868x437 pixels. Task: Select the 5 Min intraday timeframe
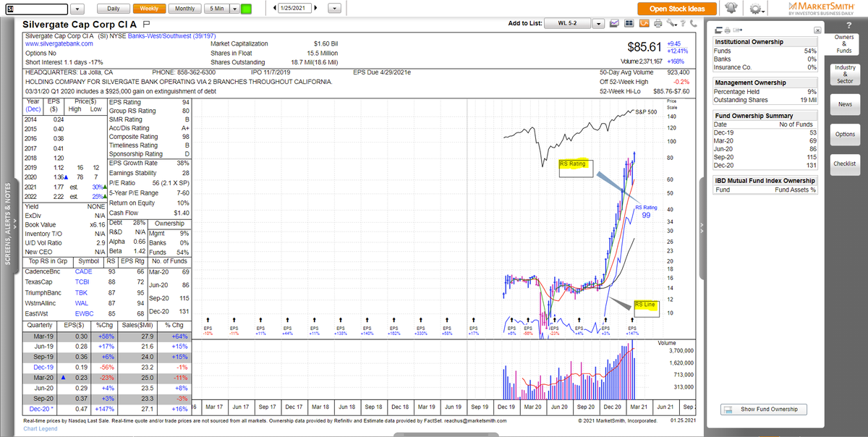217,8
